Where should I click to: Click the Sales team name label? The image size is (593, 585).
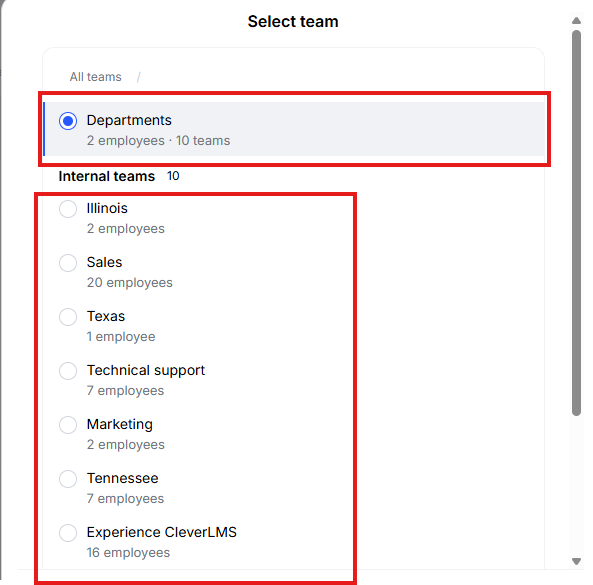tap(104, 262)
